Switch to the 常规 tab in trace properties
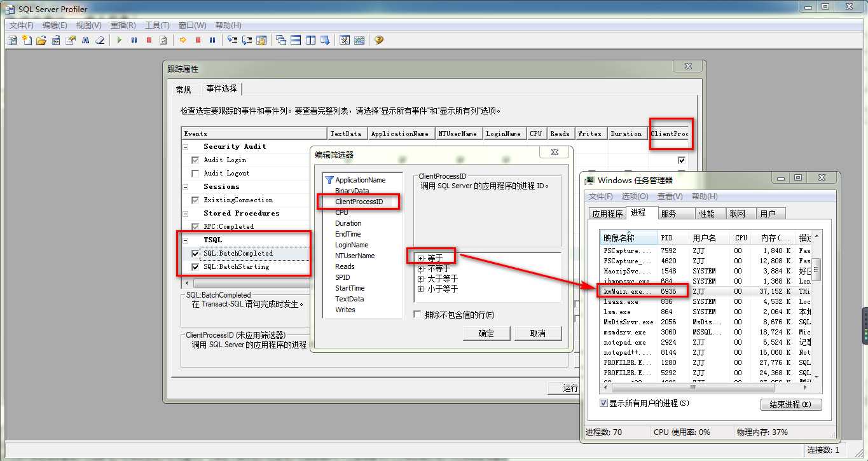Image resolution: width=868 pixels, height=461 pixels. point(184,90)
